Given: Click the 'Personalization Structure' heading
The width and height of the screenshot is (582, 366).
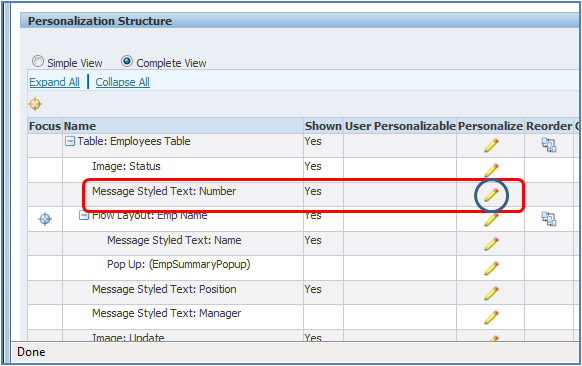Looking at the screenshot, I should click(100, 21).
